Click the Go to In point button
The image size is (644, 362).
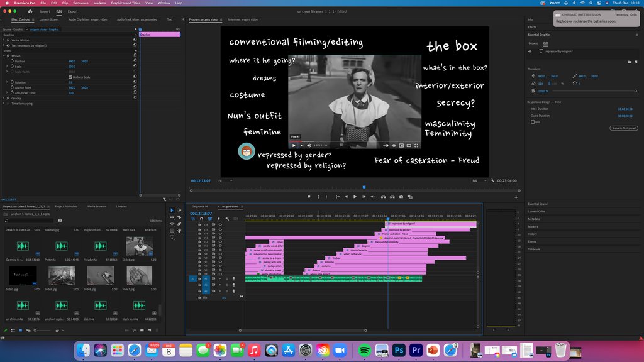tap(338, 197)
